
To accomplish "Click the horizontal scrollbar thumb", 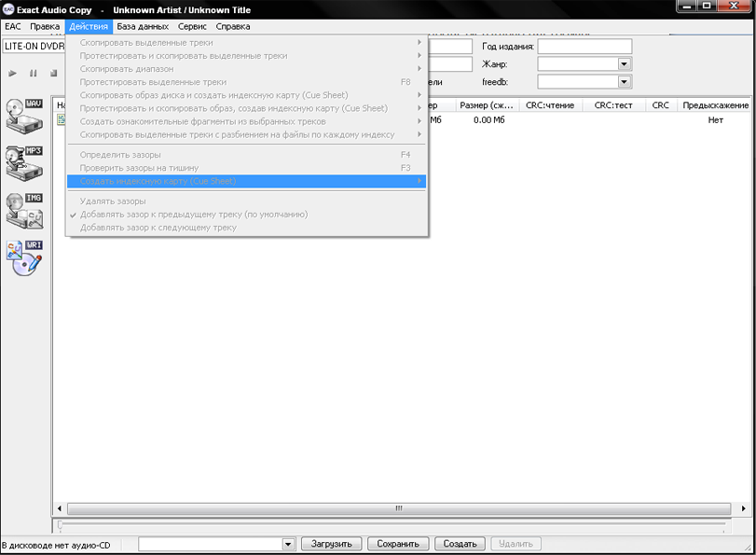I will pyautogui.click(x=399, y=508).
